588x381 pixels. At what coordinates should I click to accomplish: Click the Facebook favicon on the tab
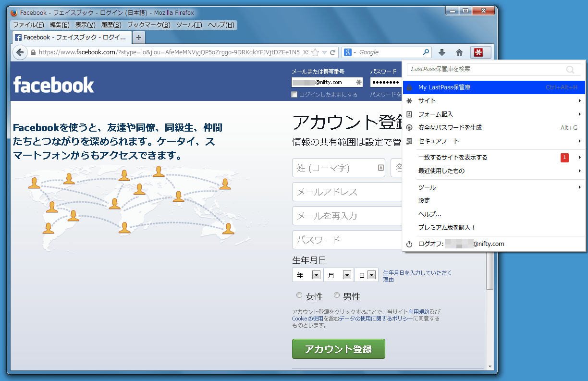(x=18, y=37)
